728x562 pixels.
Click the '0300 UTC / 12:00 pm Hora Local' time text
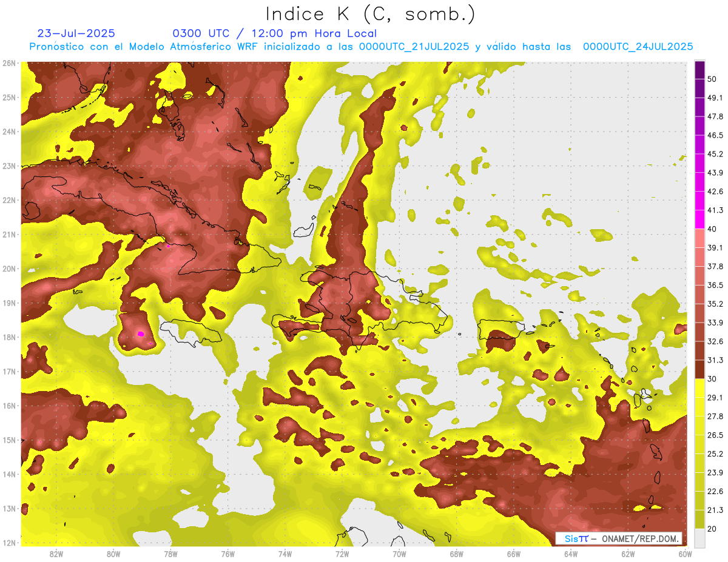click(275, 33)
